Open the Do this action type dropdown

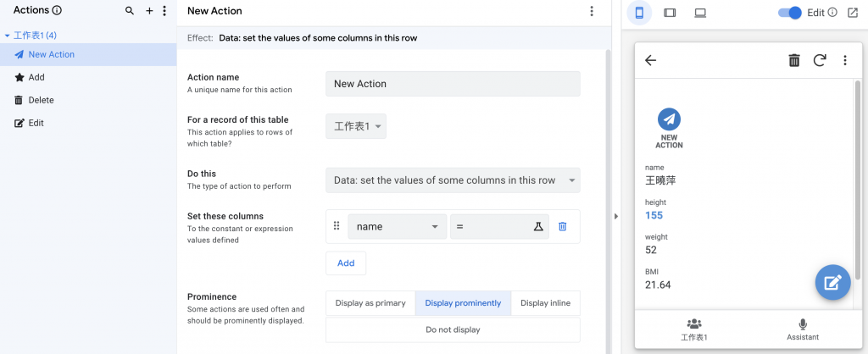(453, 180)
